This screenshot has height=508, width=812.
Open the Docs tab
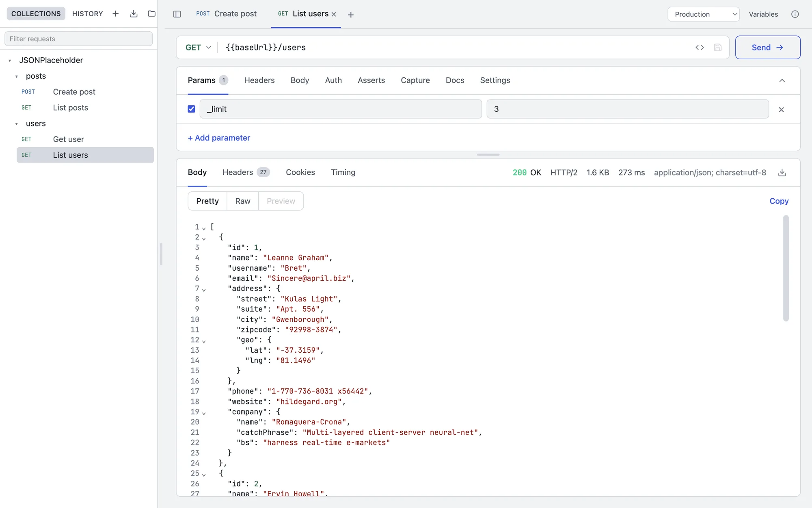[x=455, y=80]
